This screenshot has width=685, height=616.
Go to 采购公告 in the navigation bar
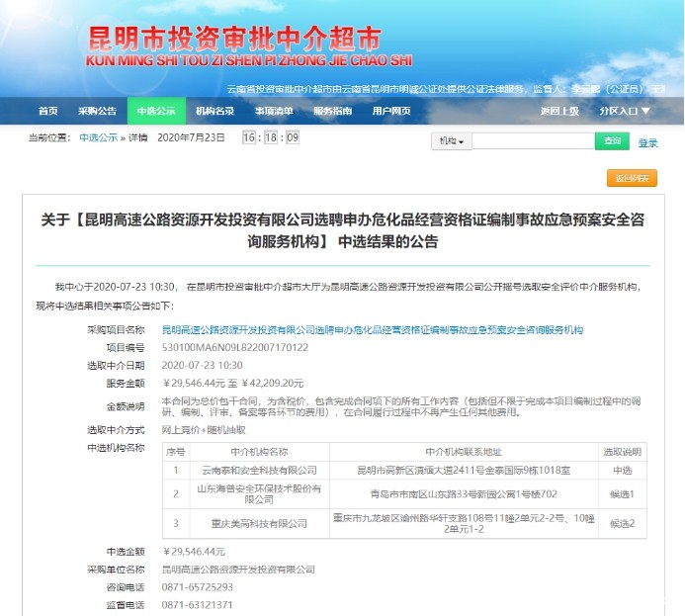click(98, 111)
